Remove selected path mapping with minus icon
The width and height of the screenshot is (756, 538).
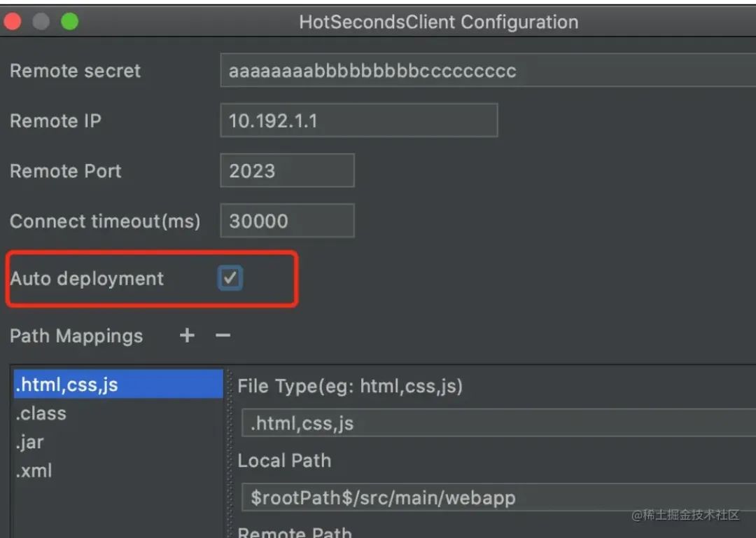(x=223, y=335)
